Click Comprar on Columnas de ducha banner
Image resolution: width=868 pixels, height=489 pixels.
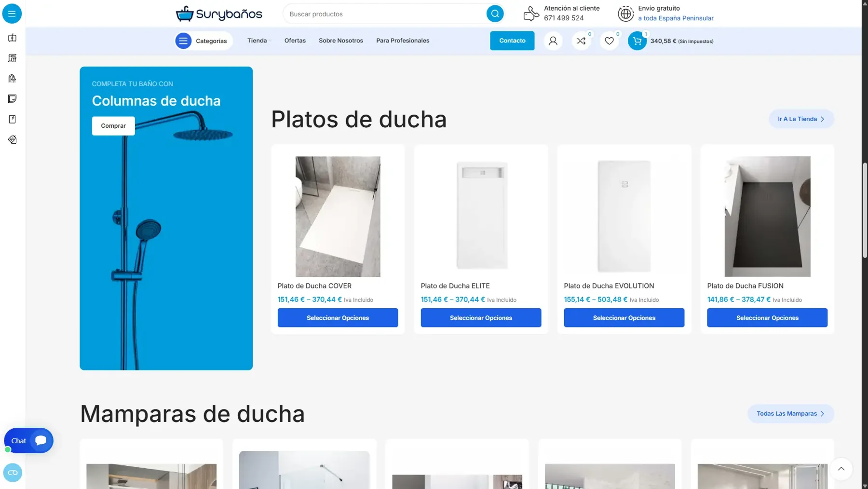[113, 126]
